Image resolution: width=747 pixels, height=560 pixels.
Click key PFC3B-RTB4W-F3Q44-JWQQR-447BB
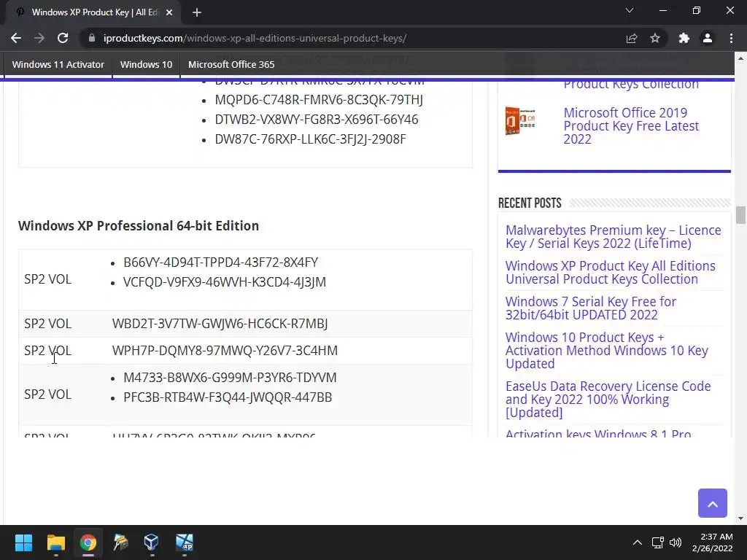[228, 397]
